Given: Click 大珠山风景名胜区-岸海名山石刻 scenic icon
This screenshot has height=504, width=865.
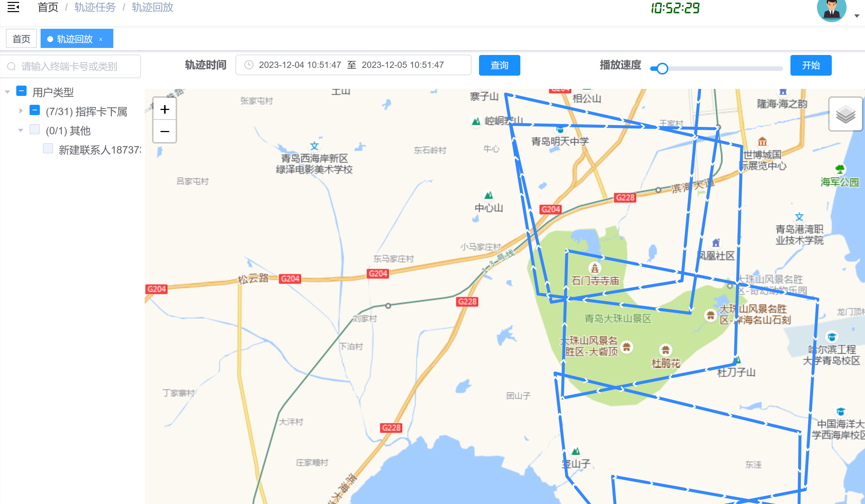Looking at the screenshot, I should 710,315.
